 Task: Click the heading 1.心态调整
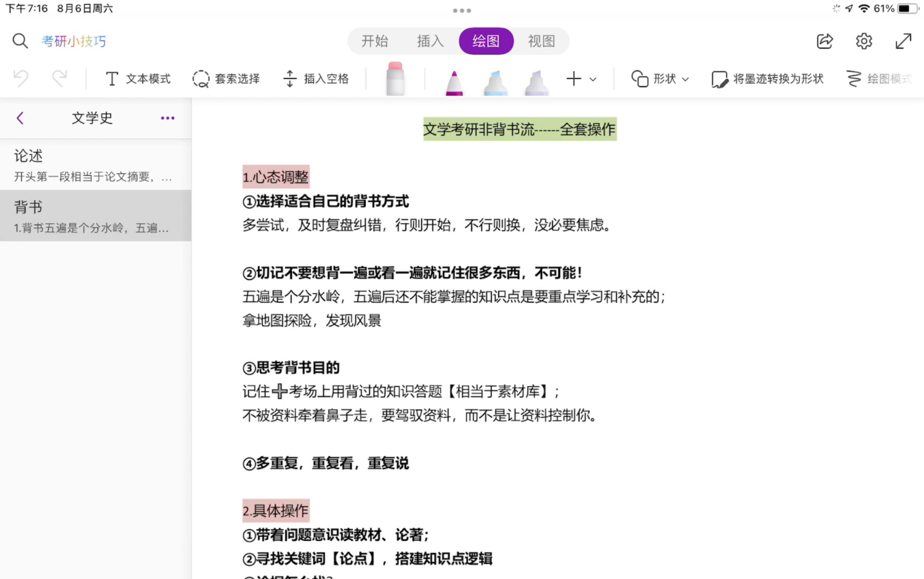[276, 177]
